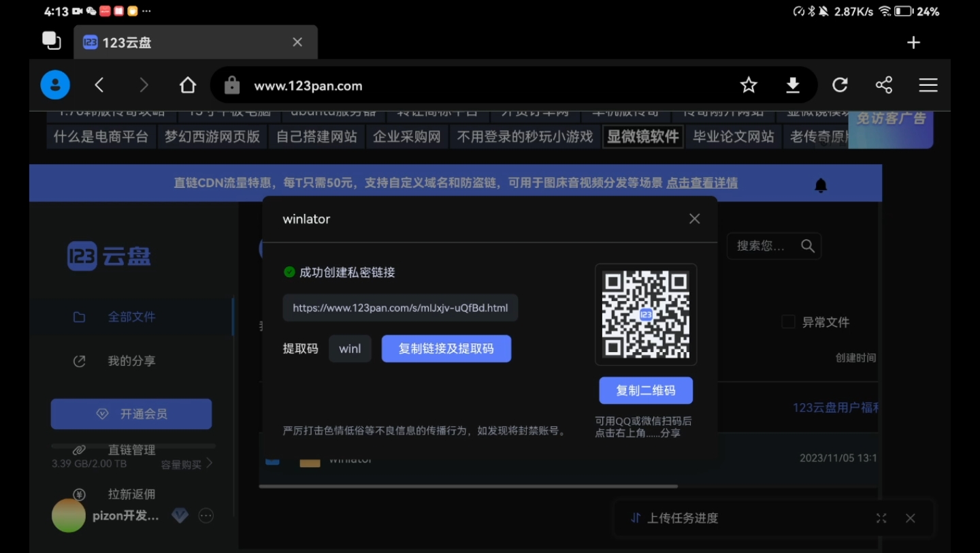Select the winl extraction code box
The width and height of the screenshot is (980, 553).
click(350, 349)
